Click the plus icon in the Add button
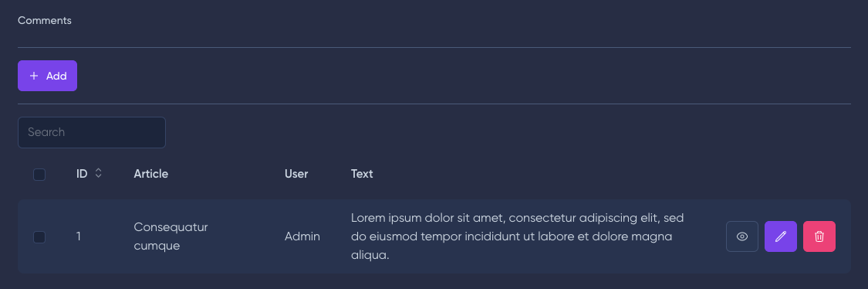868x289 pixels. (x=34, y=76)
